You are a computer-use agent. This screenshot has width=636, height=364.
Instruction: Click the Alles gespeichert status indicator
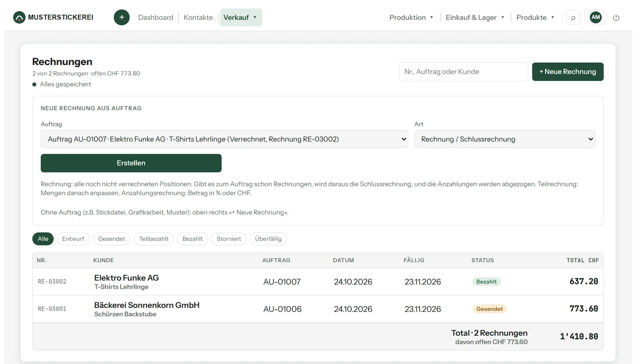click(x=62, y=84)
